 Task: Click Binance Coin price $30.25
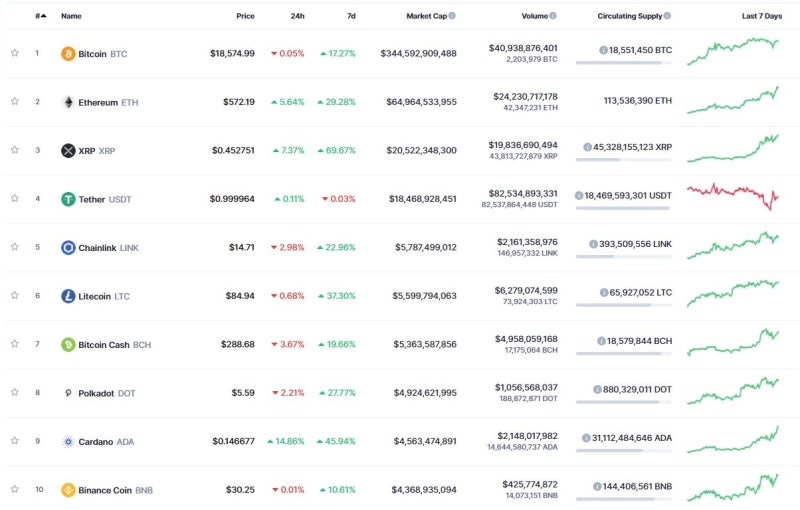240,490
